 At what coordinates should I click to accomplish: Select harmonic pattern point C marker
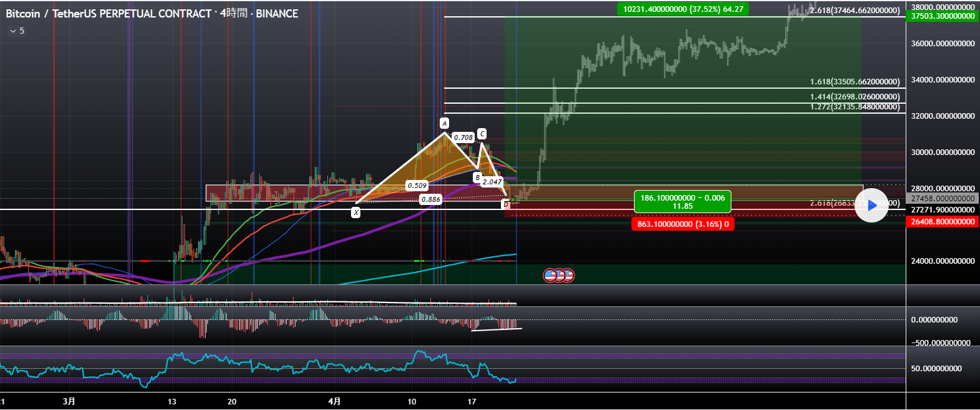[482, 134]
